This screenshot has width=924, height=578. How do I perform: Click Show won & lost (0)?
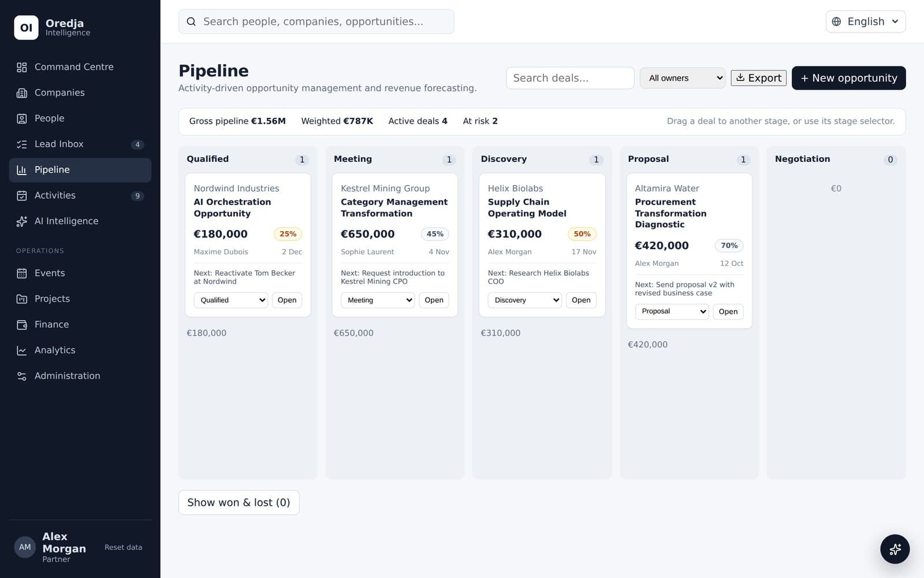click(239, 502)
